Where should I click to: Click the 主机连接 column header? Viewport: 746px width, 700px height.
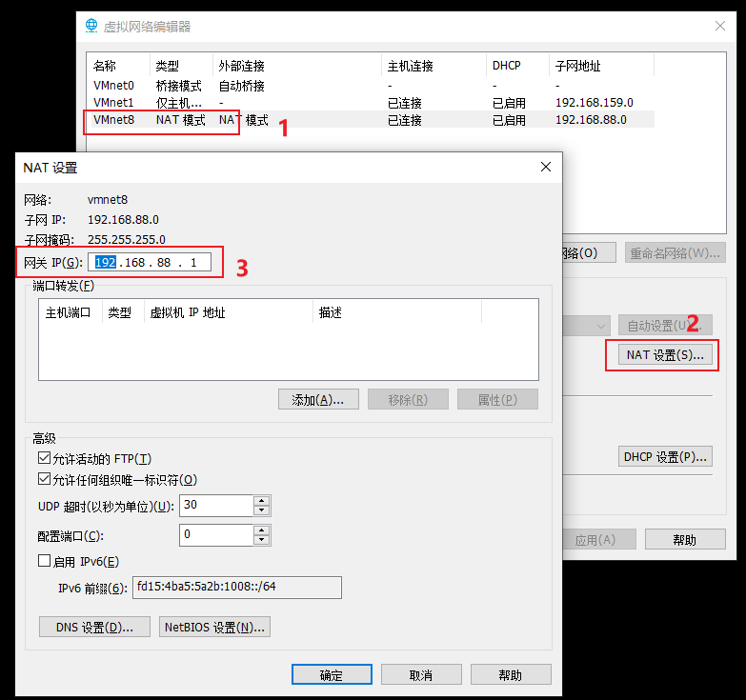coord(433,65)
